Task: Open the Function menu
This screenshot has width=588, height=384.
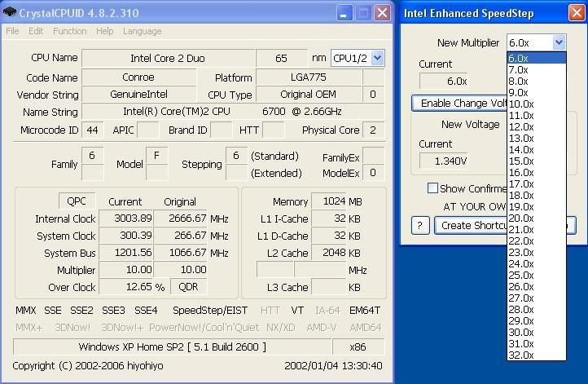Action: tap(70, 31)
